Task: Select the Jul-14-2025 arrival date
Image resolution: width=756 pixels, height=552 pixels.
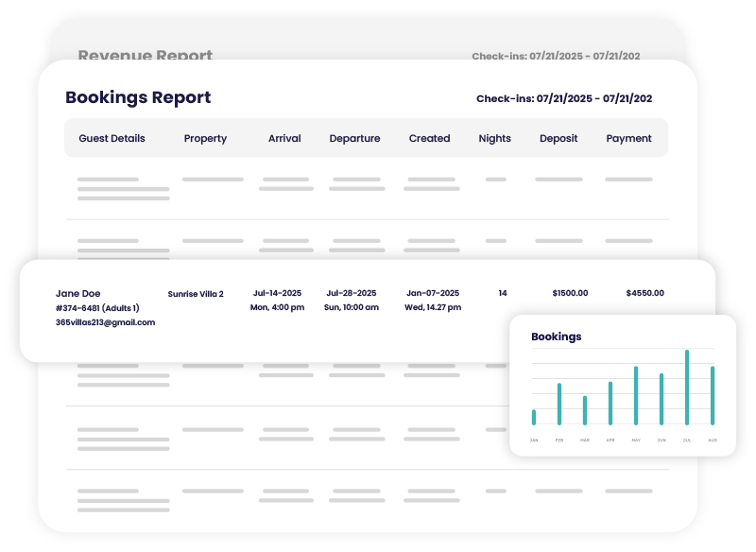Action: [278, 293]
